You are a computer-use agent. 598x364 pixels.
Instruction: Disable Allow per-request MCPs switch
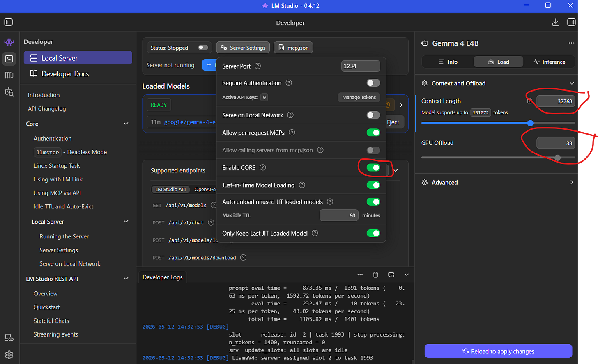pos(373,133)
